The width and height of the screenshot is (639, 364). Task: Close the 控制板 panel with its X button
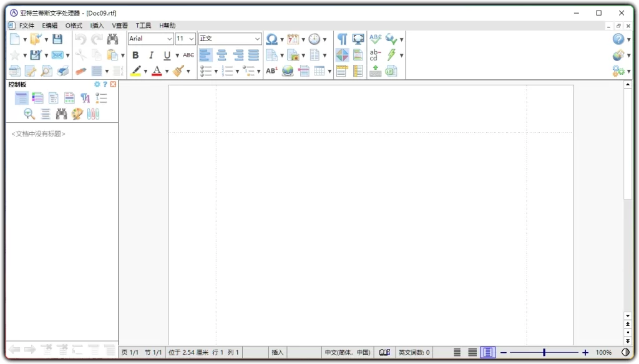(x=112, y=84)
